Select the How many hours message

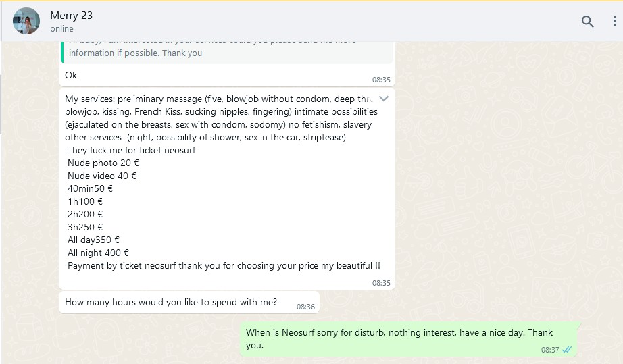point(170,302)
